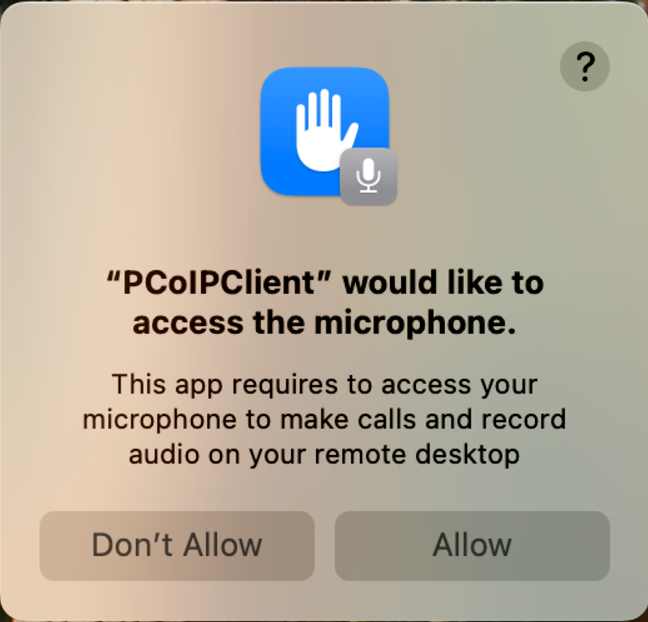Click the rounded blue square app badge

pos(325,131)
